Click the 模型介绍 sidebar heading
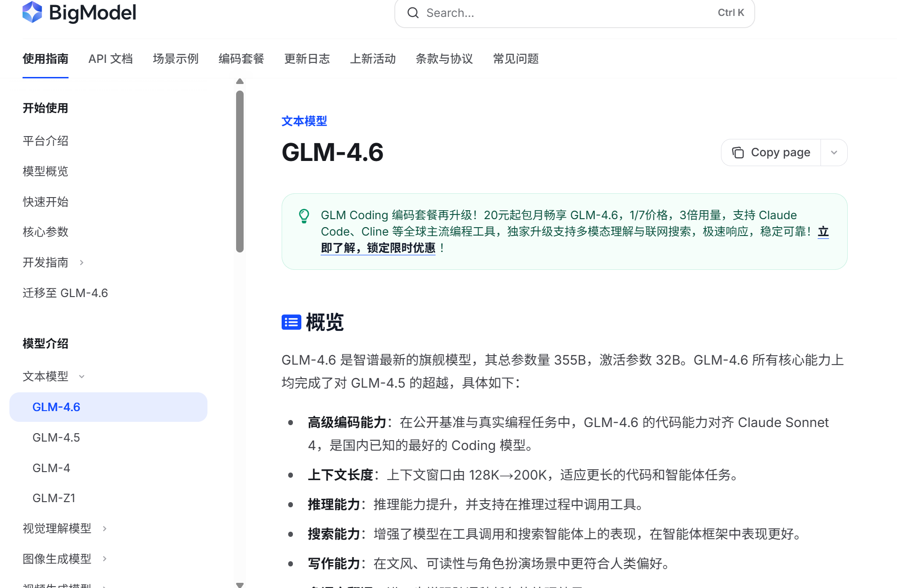Image resolution: width=897 pixels, height=588 pixels. [x=46, y=344]
